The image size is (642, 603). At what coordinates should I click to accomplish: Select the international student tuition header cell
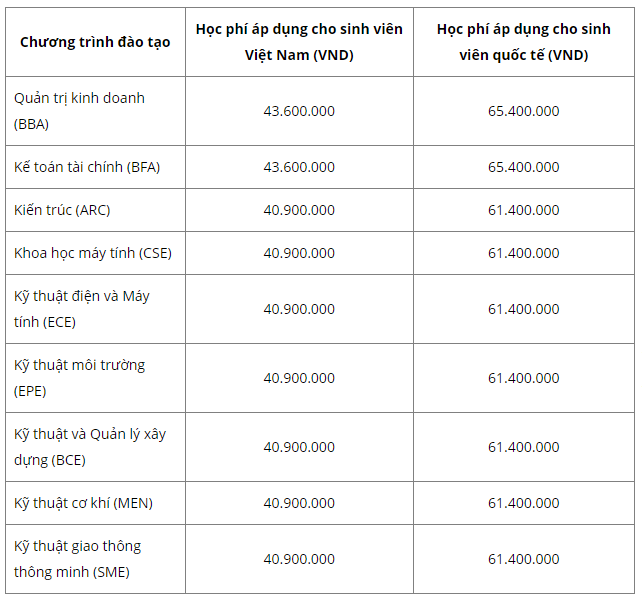pyautogui.click(x=524, y=42)
